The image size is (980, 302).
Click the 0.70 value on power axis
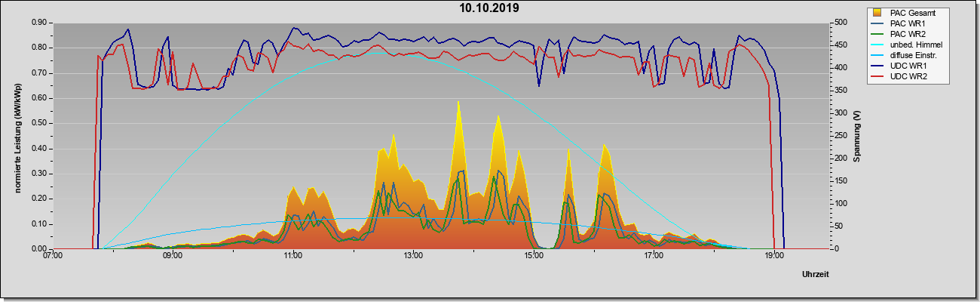pos(39,73)
